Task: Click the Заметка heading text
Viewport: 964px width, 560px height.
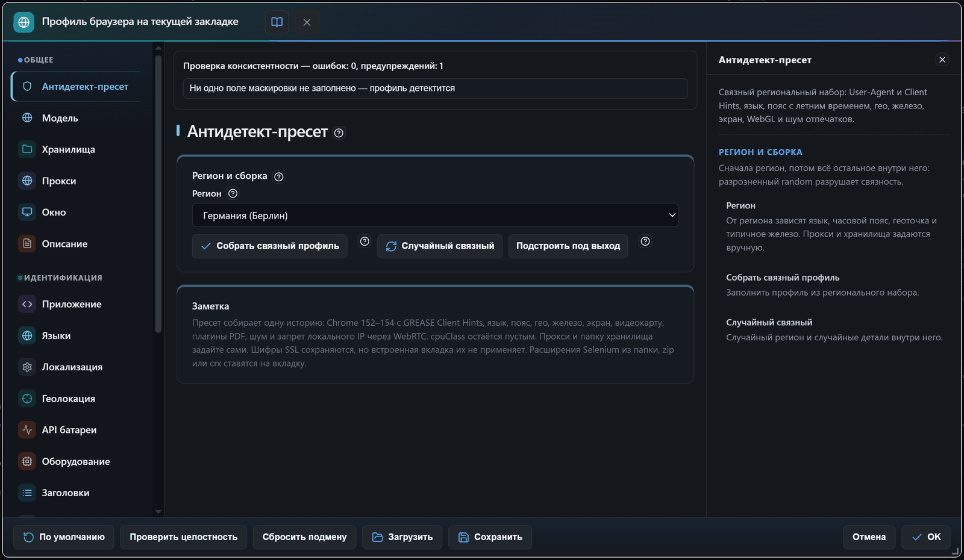Action: coord(210,306)
